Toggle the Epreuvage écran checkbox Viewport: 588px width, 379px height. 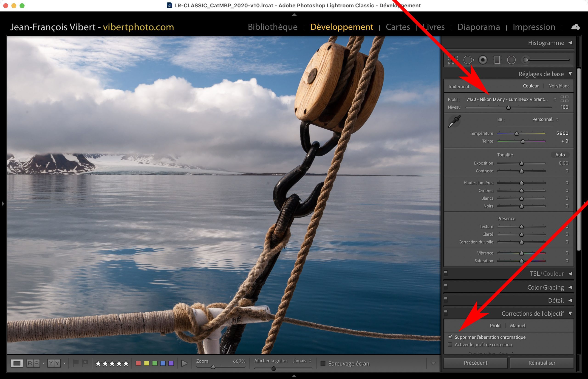pyautogui.click(x=323, y=363)
